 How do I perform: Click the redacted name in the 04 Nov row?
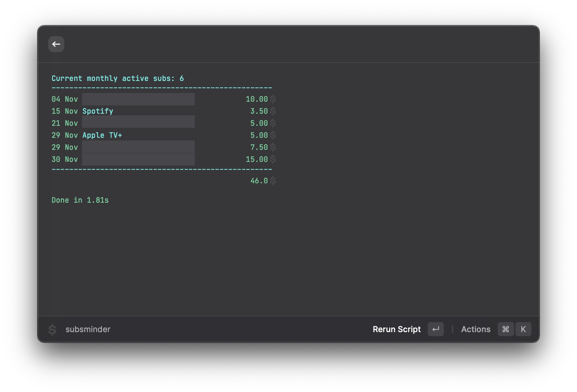click(x=138, y=99)
